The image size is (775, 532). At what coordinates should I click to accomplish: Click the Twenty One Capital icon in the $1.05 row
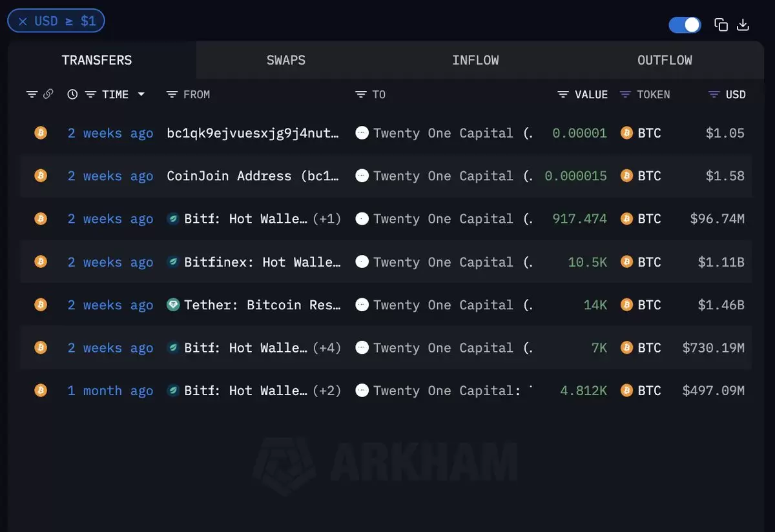click(x=362, y=133)
